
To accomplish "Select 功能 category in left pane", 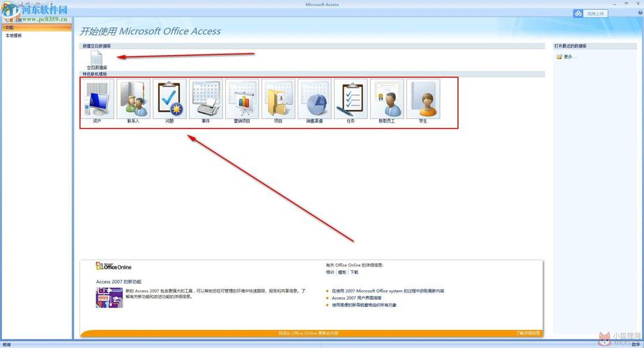I will pos(36,28).
